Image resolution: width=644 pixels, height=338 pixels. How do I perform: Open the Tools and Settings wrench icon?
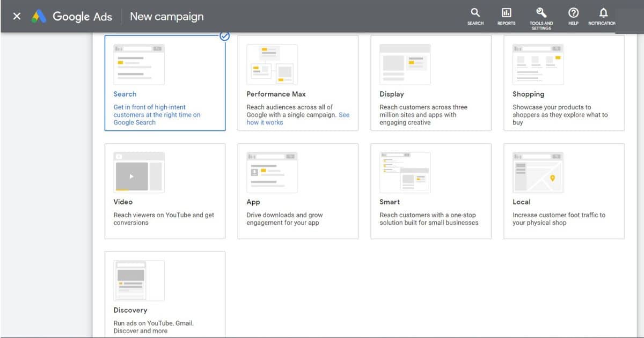pos(541,13)
